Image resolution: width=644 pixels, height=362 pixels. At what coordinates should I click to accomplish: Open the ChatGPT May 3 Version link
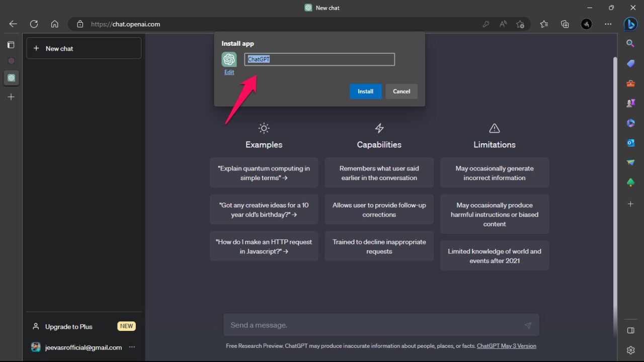(x=506, y=346)
